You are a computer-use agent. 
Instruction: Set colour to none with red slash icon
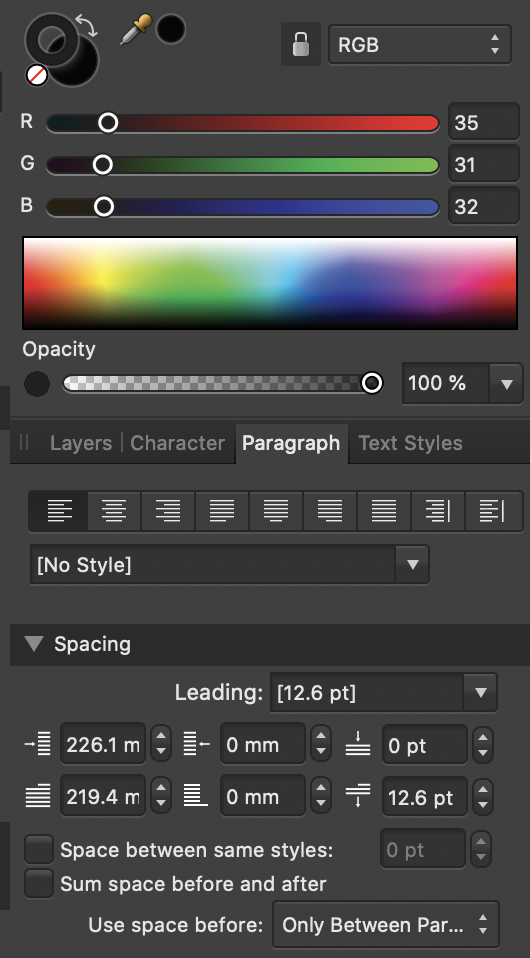pyautogui.click(x=37, y=76)
